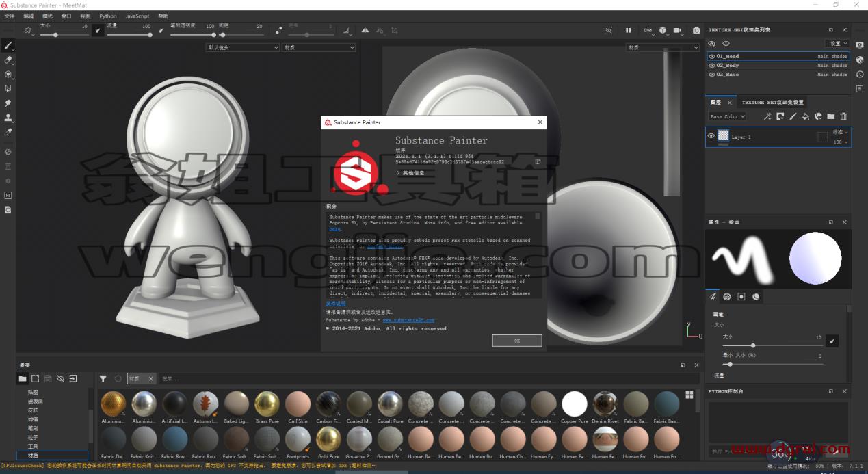Open the display settings icon in right dock
This screenshot has height=474, width=868.
860,45
